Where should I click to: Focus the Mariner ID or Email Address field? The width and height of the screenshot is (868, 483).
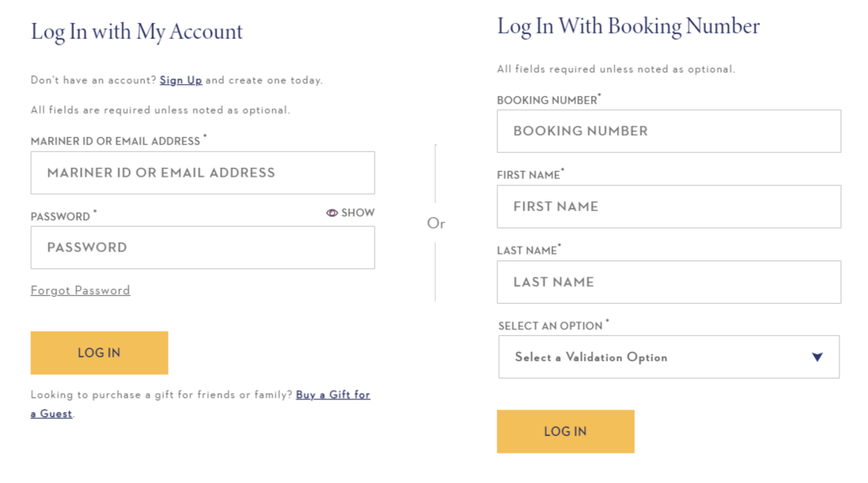202,173
